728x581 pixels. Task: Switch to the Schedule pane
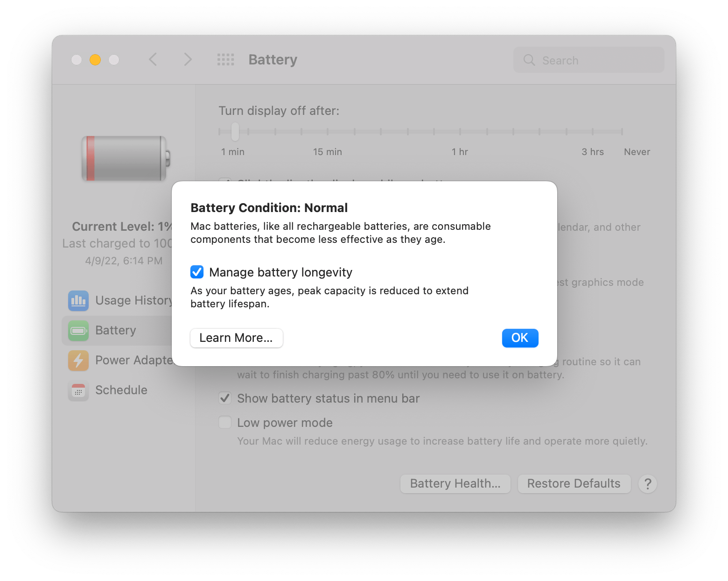121,390
